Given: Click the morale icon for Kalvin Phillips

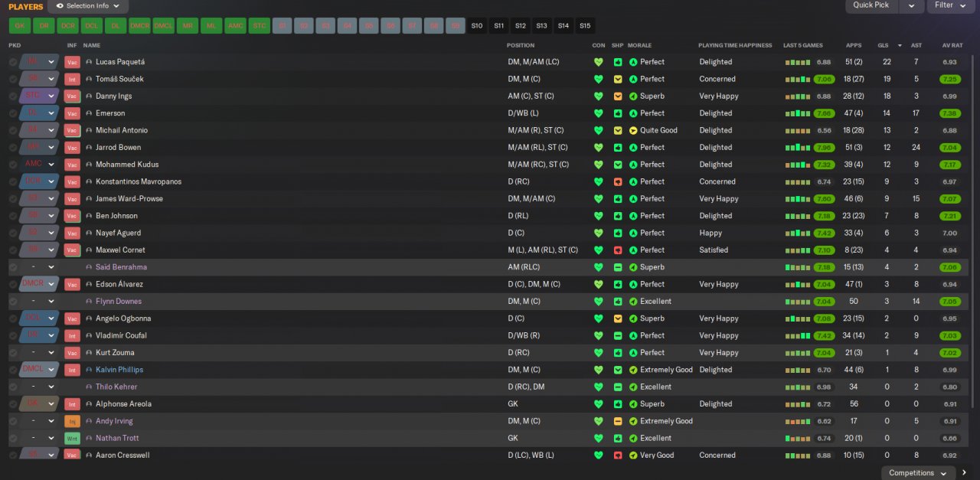Looking at the screenshot, I should 633,370.
